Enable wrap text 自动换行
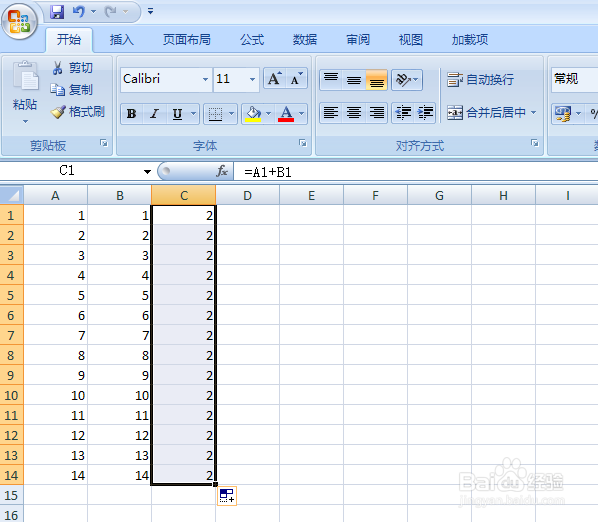This screenshot has height=522, width=598. 480,80
